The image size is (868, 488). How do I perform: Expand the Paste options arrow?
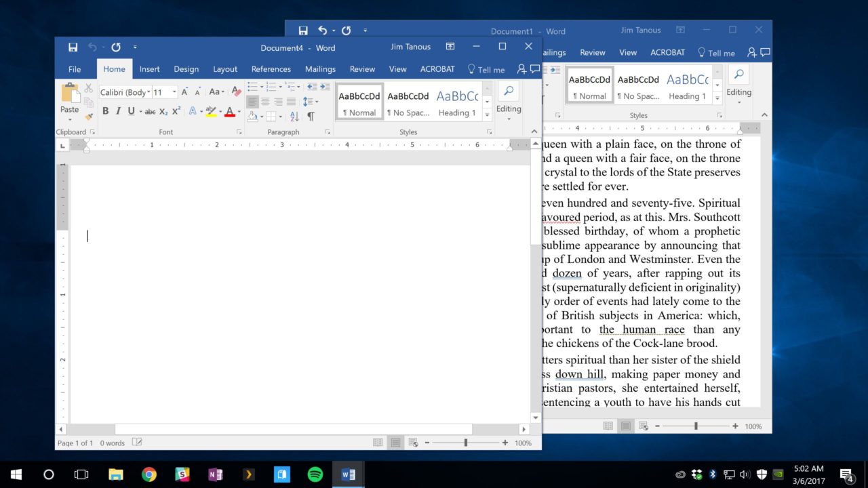click(70, 119)
